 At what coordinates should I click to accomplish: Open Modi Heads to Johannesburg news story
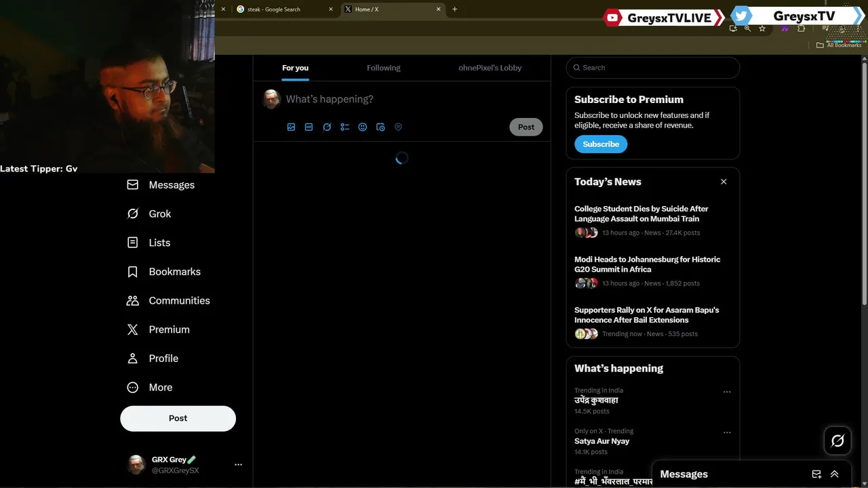pos(652,271)
